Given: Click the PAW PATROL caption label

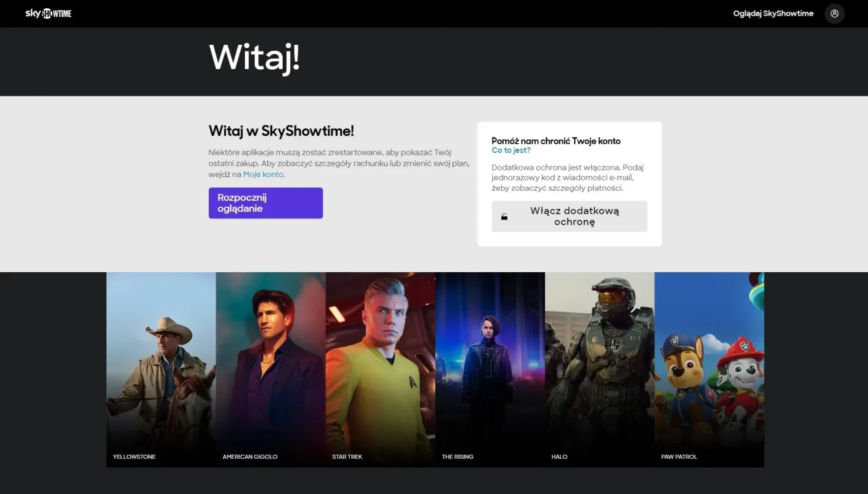Looking at the screenshot, I should click(x=679, y=457).
